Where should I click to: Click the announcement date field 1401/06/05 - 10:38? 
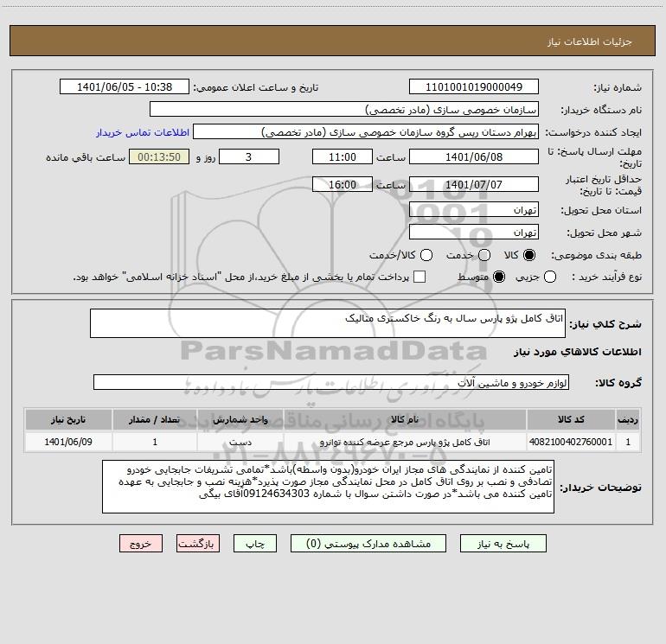[x=125, y=87]
